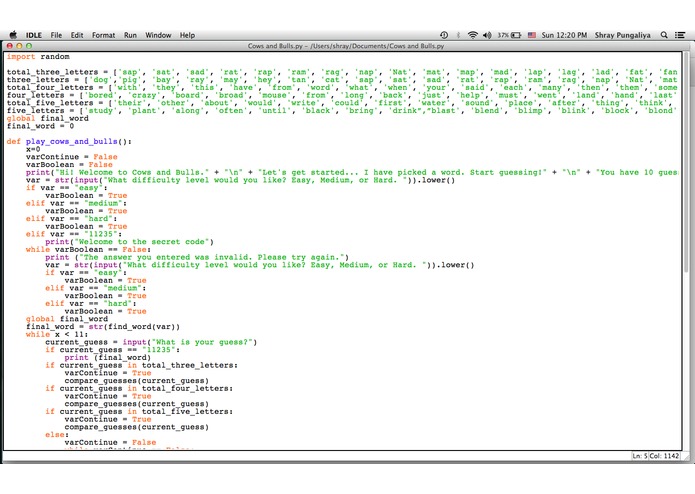Image resolution: width=695 pixels, height=494 pixels.
Task: Zoom the editor with green button
Action: (x=29, y=46)
